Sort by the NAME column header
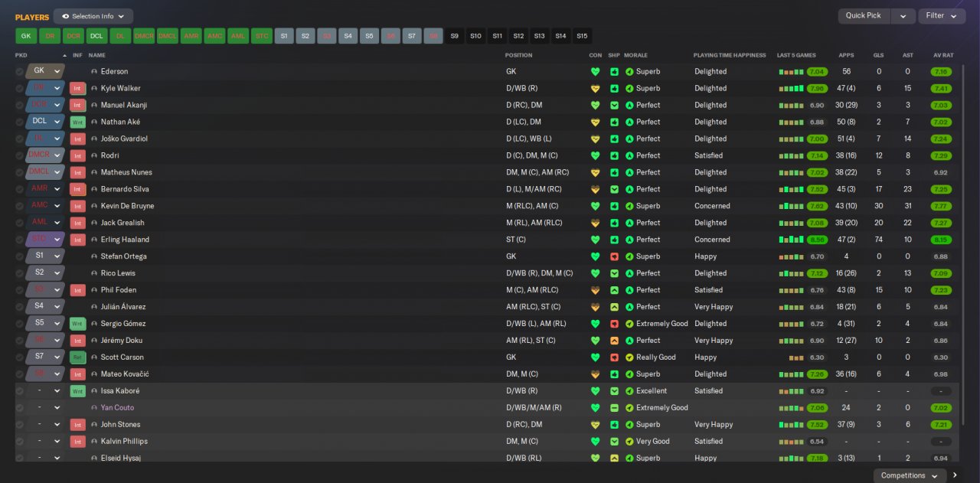Viewport: 980px width, 483px height. point(96,55)
